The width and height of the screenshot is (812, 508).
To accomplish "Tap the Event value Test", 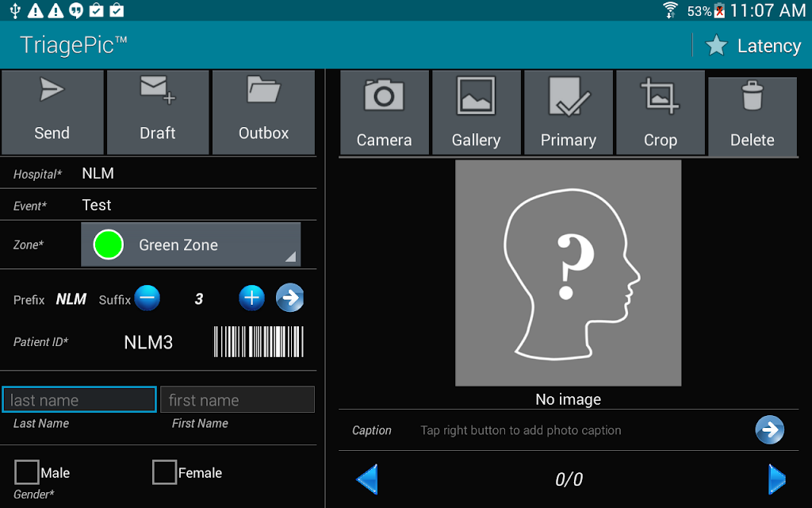I will [97, 205].
